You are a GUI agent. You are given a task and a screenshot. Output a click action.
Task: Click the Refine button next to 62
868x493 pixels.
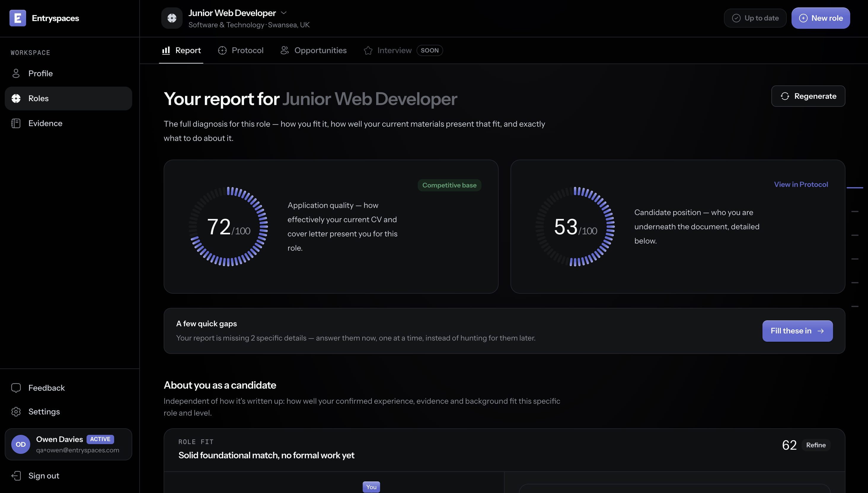click(816, 445)
